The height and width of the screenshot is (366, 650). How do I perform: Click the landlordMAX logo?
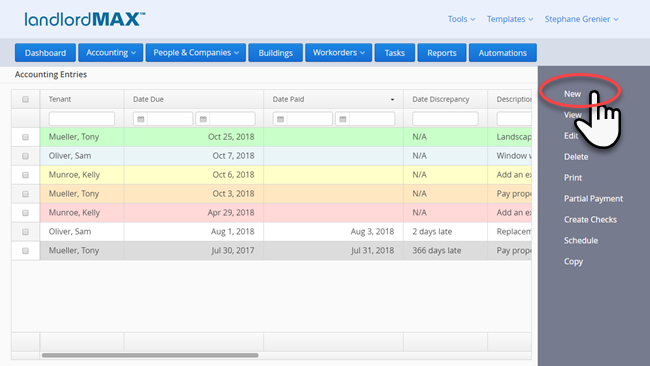pyautogui.click(x=85, y=19)
